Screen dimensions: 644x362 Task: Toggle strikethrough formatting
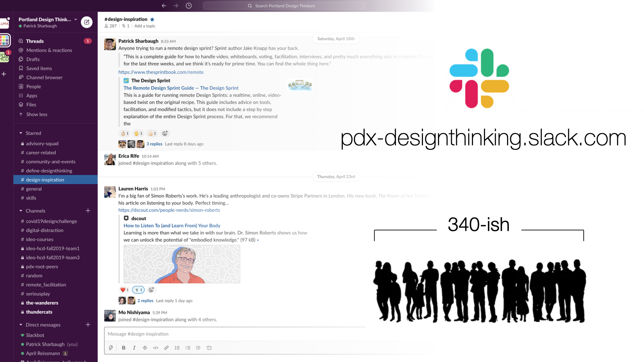click(145, 348)
